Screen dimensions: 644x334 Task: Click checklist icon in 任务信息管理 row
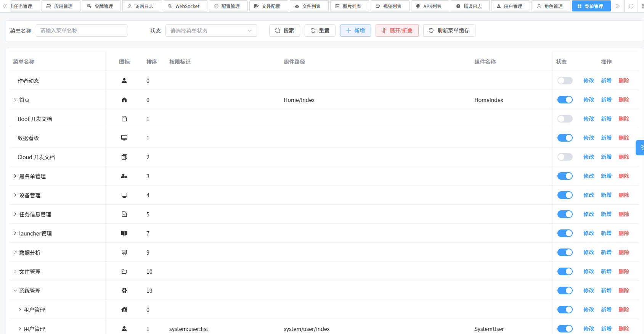124,214
